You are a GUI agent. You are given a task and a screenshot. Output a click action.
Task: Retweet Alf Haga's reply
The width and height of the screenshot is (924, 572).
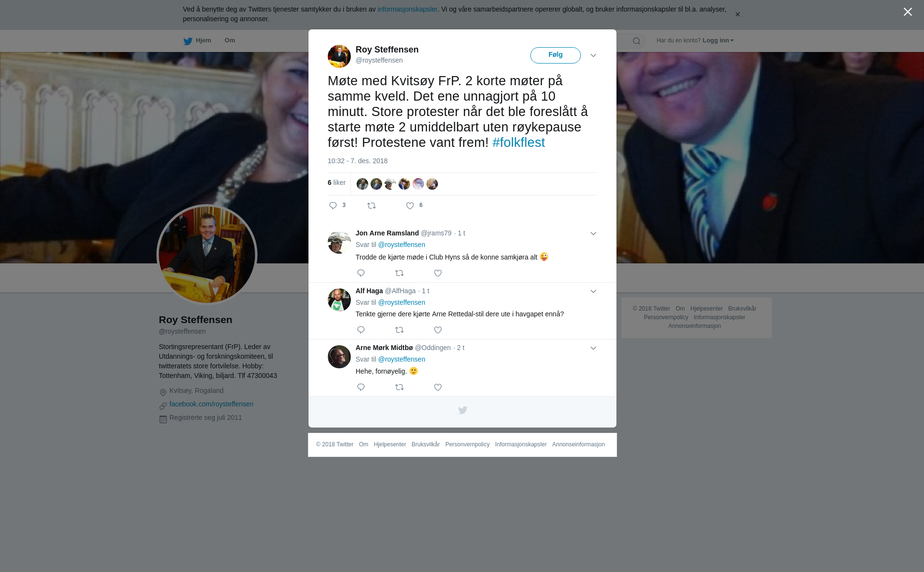(399, 330)
